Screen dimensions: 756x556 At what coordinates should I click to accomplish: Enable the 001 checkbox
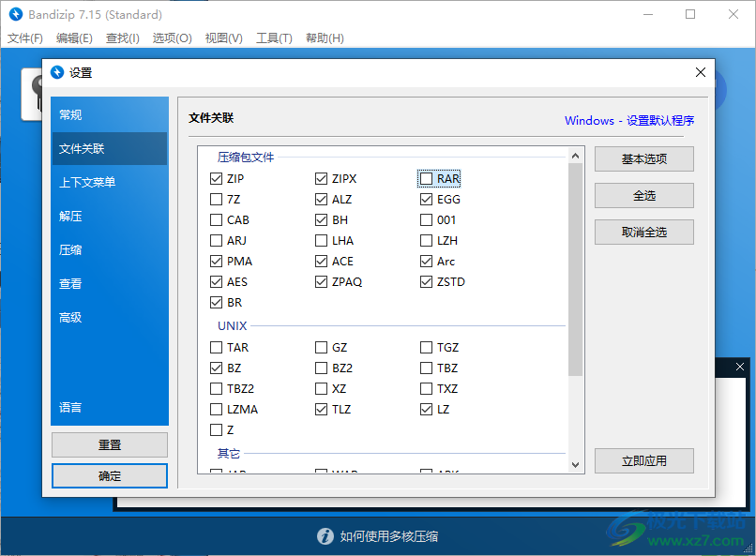pyautogui.click(x=426, y=220)
